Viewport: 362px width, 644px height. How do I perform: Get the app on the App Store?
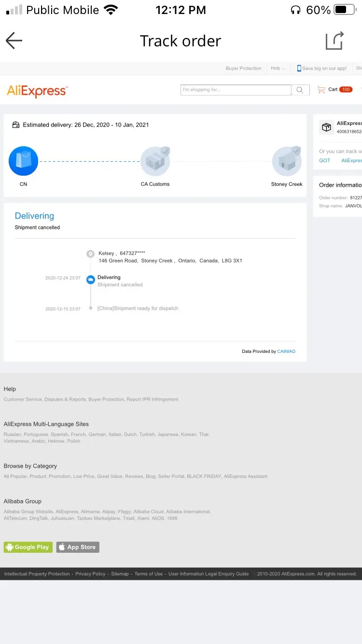click(78, 547)
